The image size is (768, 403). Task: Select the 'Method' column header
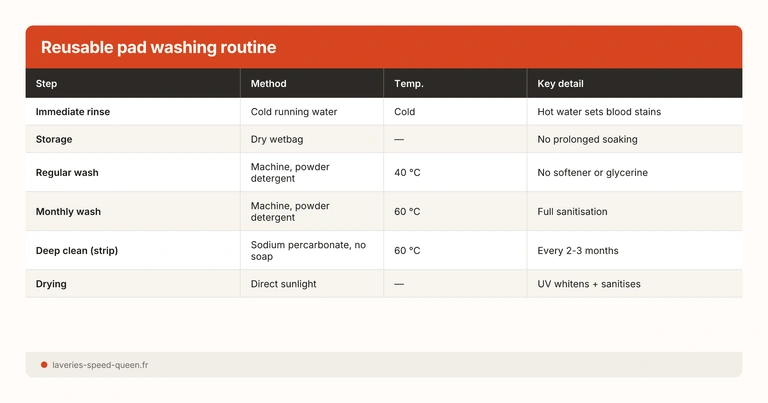click(268, 84)
